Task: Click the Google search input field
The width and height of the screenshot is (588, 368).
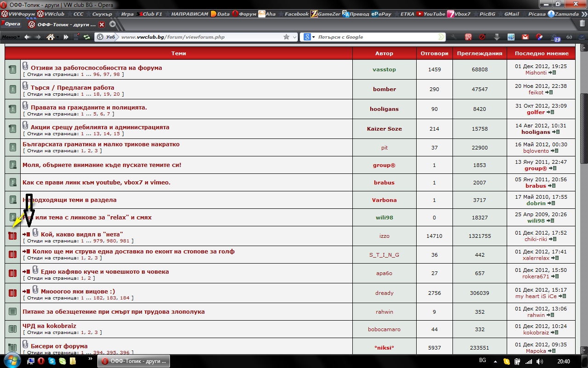Action: point(377,37)
